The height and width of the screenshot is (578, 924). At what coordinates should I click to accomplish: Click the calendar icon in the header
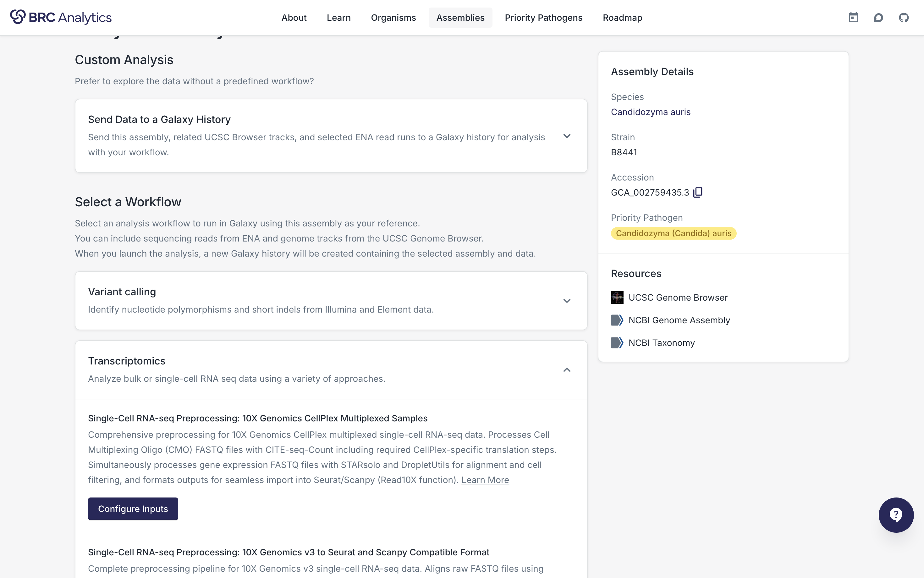pyautogui.click(x=853, y=17)
